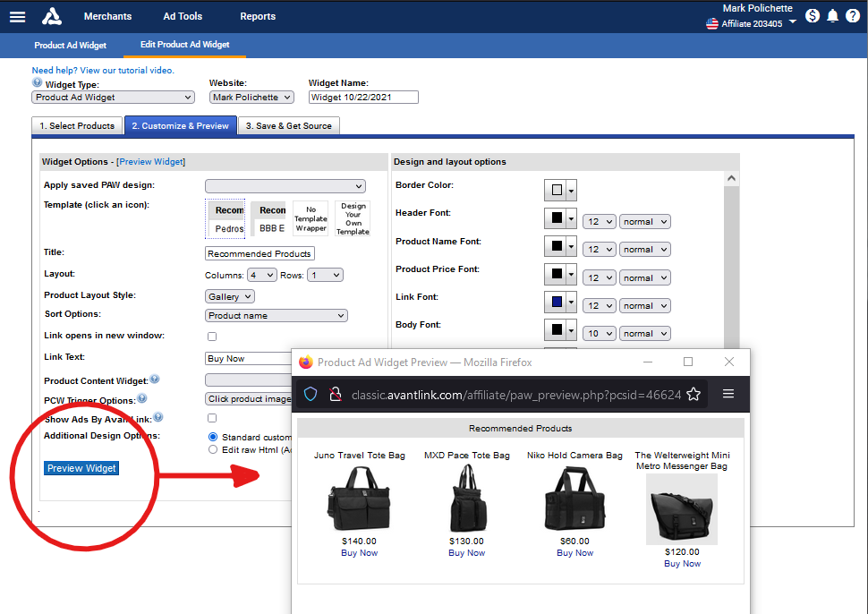Open Apply saved PAW design dropdown
Viewport: 868px width, 614px height.
[285, 186]
